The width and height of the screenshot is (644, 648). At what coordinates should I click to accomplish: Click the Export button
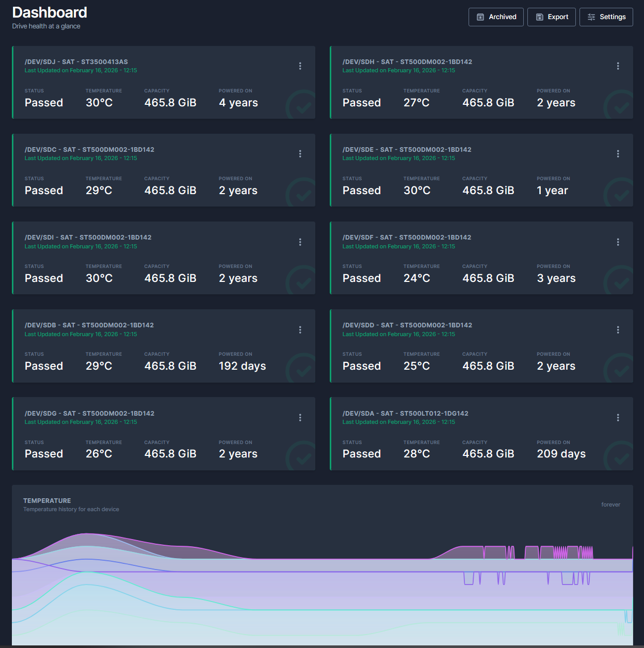[551, 17]
